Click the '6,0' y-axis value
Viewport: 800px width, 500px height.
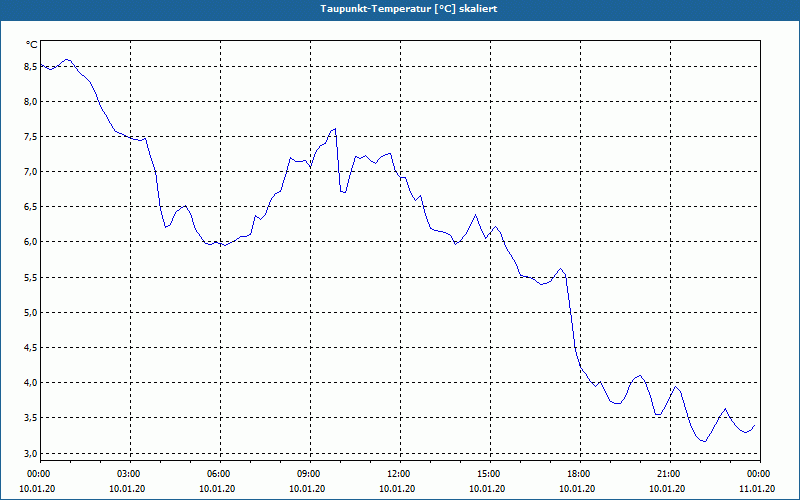click(x=31, y=242)
